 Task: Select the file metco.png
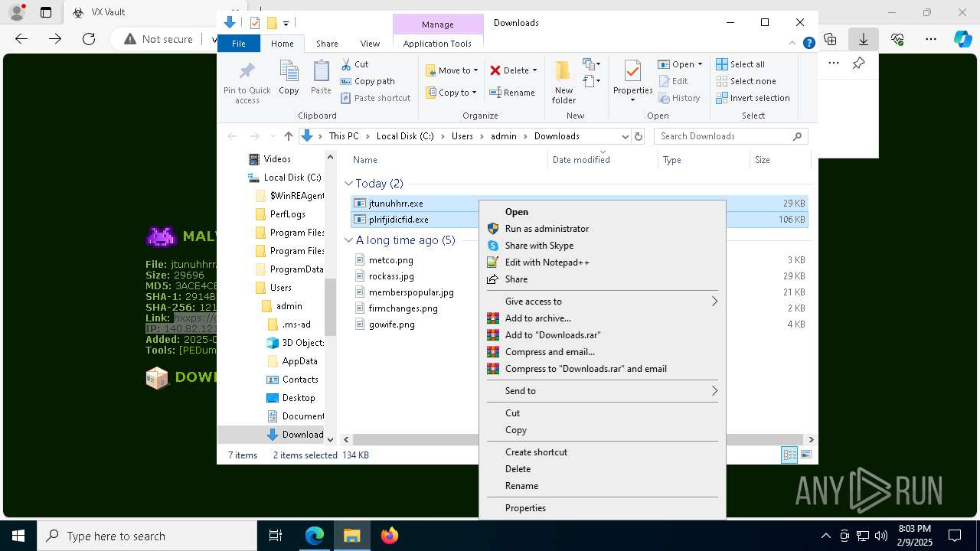pos(390,260)
